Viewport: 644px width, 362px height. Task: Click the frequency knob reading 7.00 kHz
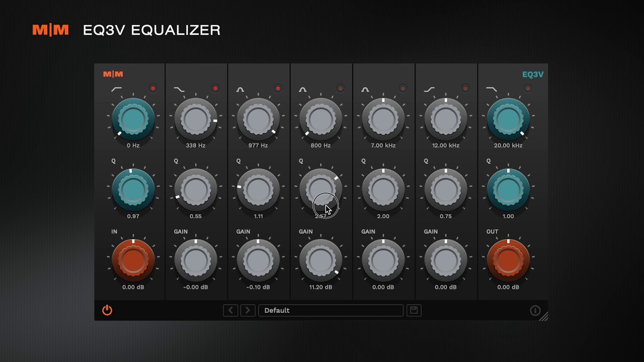click(x=383, y=119)
